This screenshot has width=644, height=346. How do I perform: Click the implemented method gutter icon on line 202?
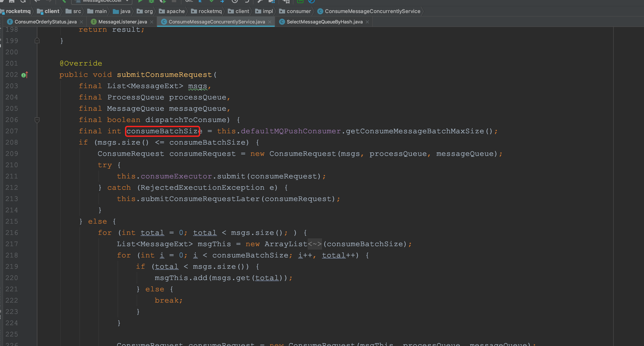pos(25,75)
